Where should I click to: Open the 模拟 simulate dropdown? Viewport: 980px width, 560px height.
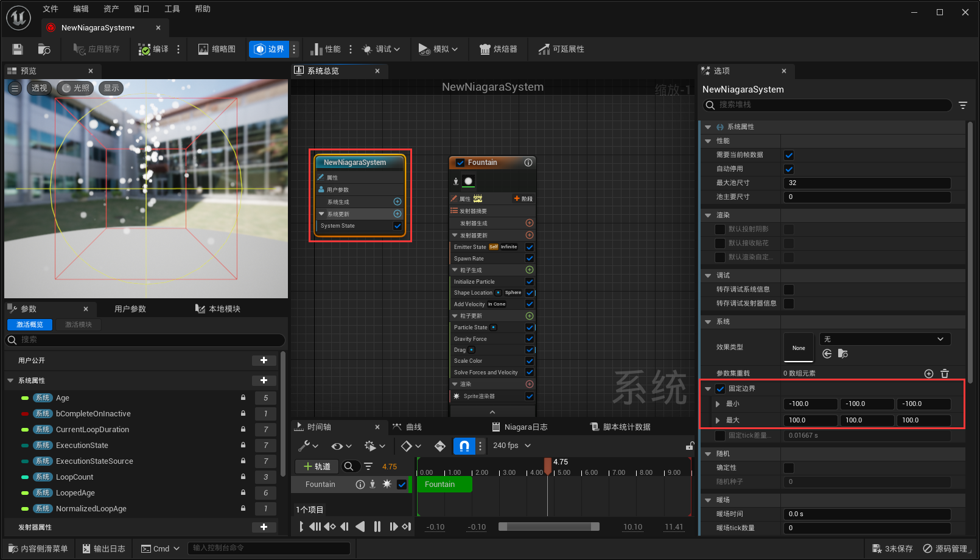438,49
